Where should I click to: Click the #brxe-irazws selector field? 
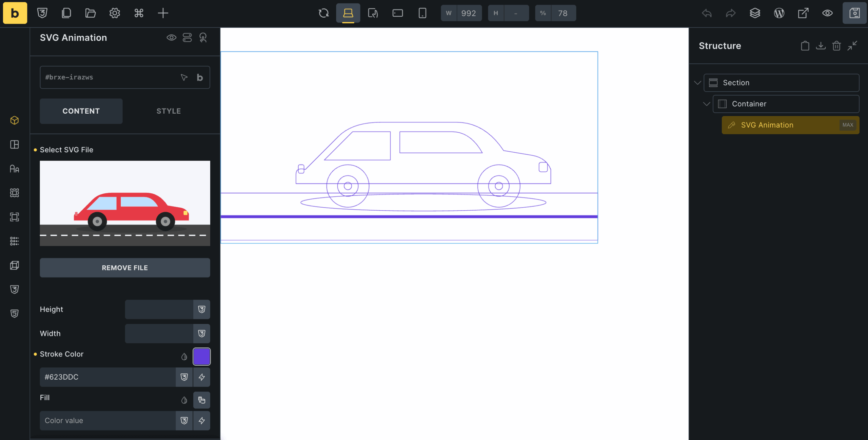pos(125,77)
